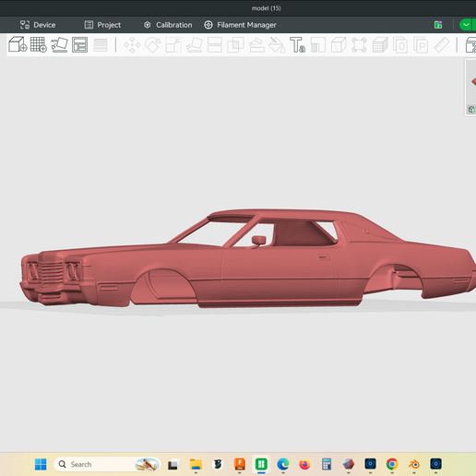Open Google Chrome from the taskbar
The image size is (476, 476).
coord(392,464)
